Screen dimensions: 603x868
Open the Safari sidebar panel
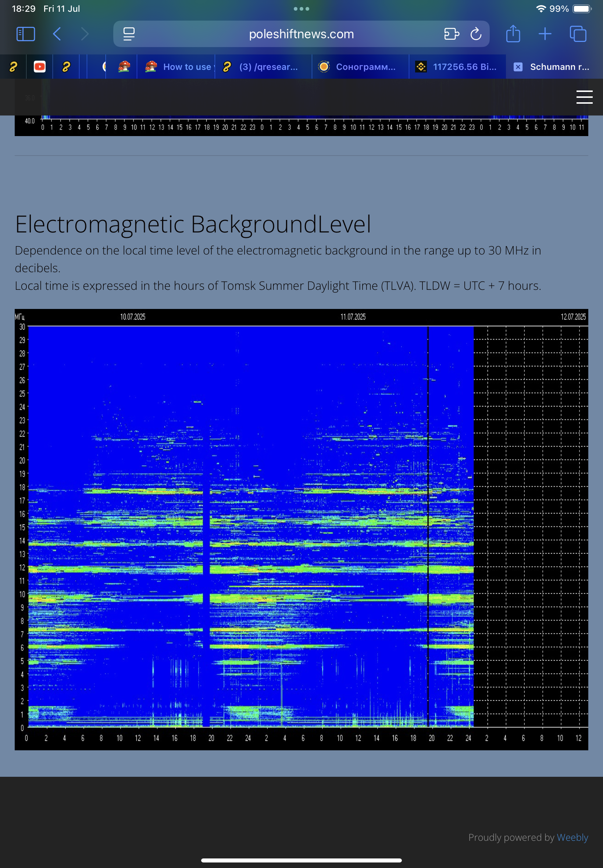(x=26, y=34)
